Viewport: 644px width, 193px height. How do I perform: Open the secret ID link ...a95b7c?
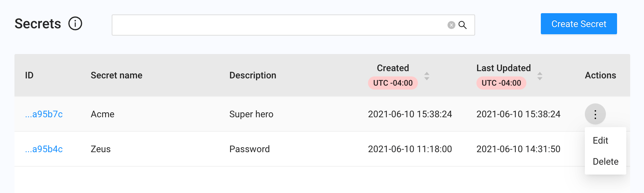[44, 114]
